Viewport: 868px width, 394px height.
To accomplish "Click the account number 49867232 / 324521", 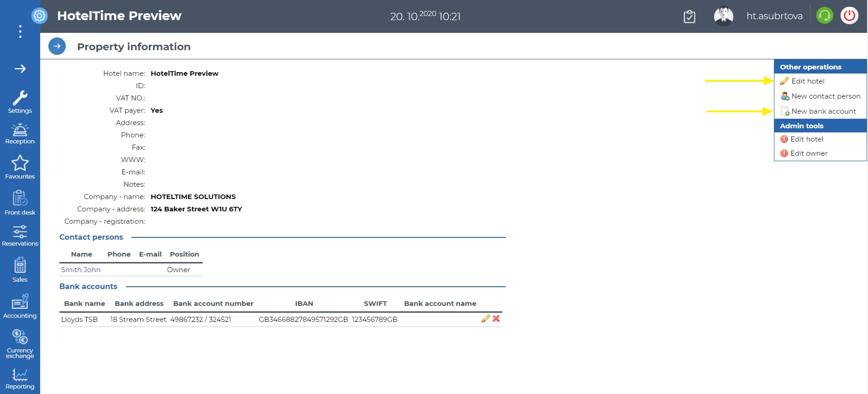I will click(200, 319).
